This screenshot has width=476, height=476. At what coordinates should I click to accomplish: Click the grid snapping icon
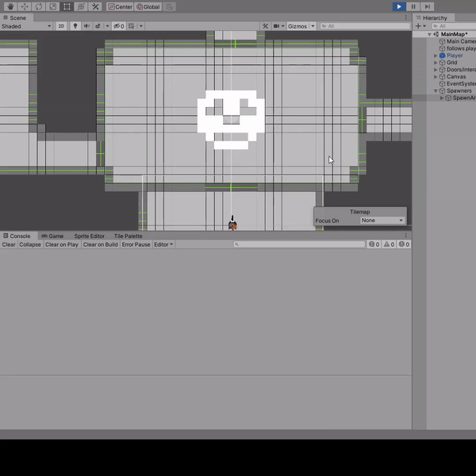[x=170, y=6]
